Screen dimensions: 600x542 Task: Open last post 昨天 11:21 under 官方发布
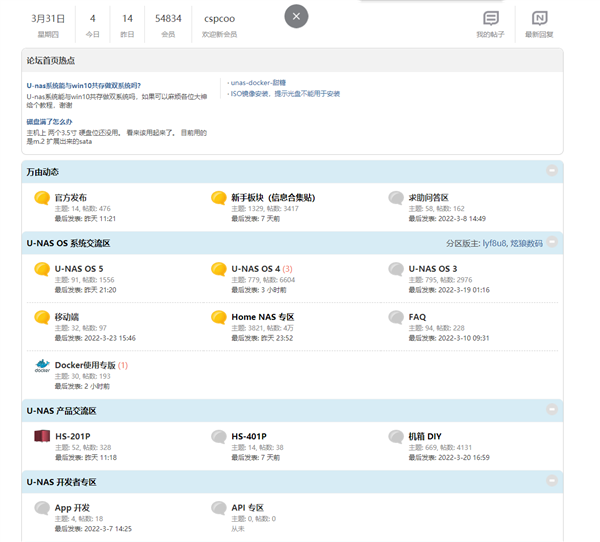(x=100, y=219)
